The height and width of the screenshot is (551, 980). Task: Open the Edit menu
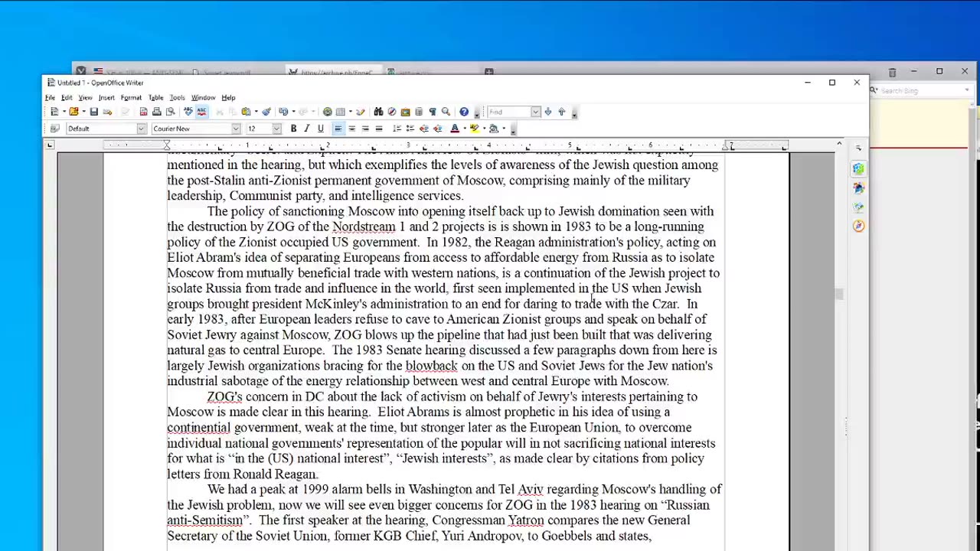point(67,97)
